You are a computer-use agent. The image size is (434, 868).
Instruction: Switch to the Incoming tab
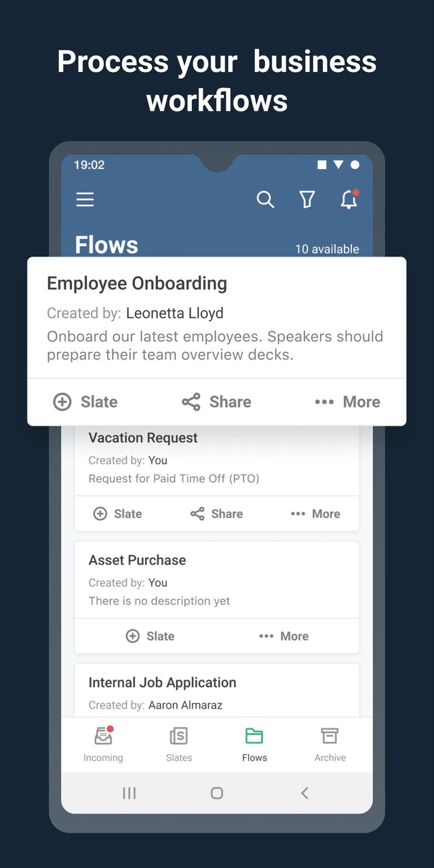pos(103,744)
